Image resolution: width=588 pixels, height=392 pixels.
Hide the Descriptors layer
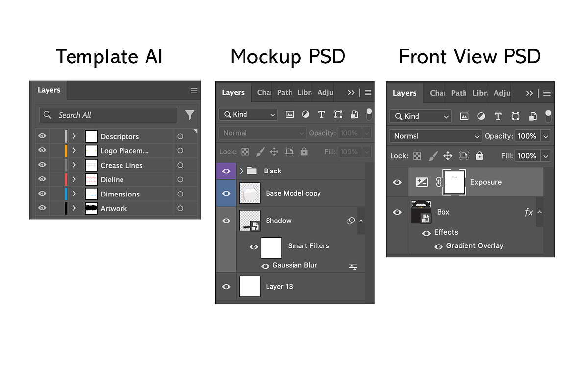click(x=42, y=136)
